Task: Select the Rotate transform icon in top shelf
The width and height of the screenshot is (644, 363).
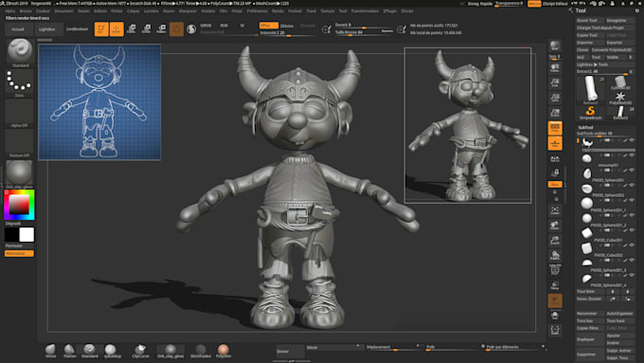Action: point(161,29)
